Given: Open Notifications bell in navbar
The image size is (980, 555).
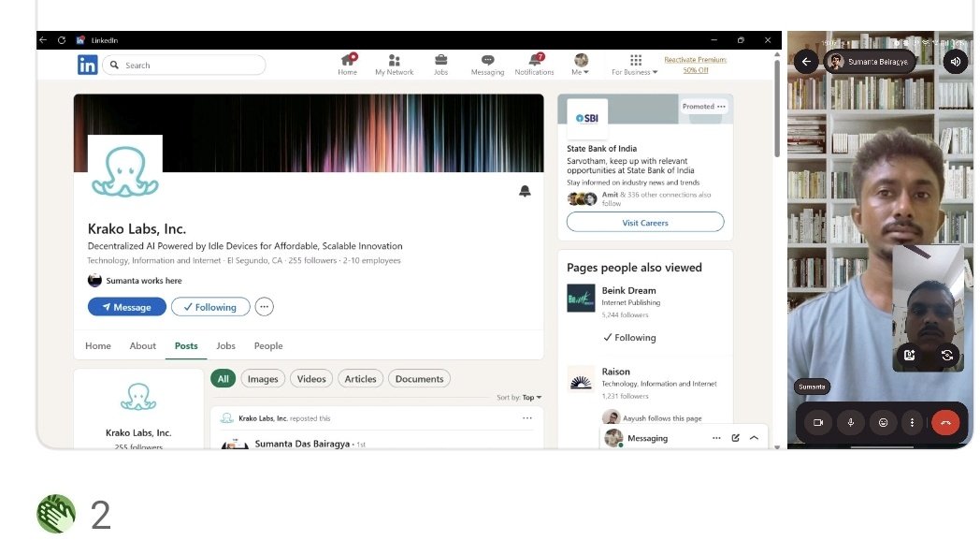Looking at the screenshot, I should [534, 65].
